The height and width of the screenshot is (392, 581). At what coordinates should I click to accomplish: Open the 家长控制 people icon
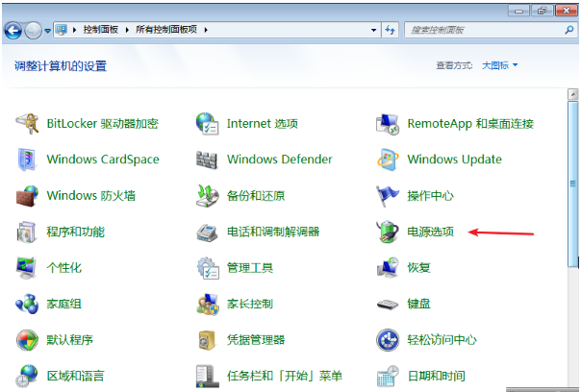click(x=207, y=305)
